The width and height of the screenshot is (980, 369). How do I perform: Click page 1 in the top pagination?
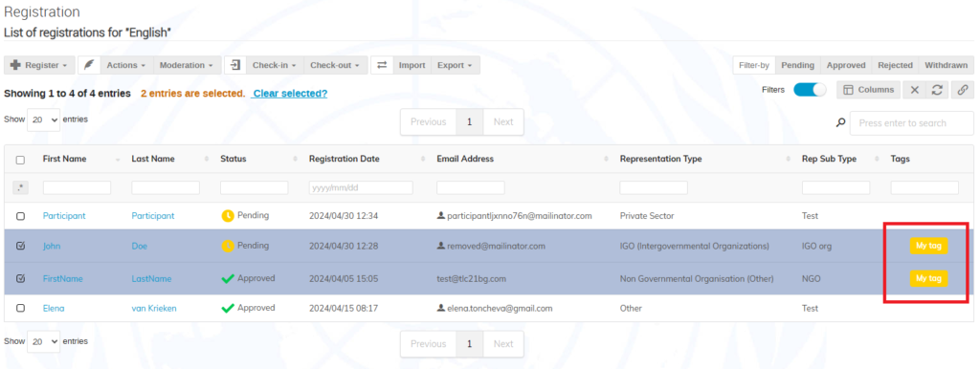point(469,121)
